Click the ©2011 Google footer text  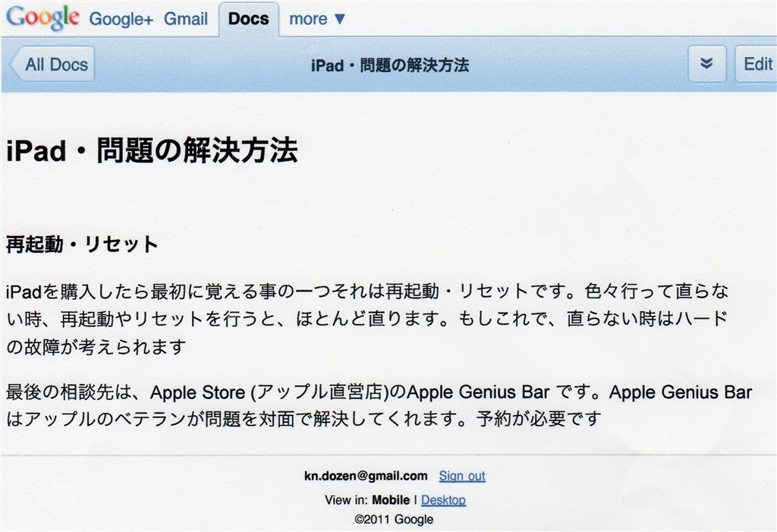click(394, 519)
